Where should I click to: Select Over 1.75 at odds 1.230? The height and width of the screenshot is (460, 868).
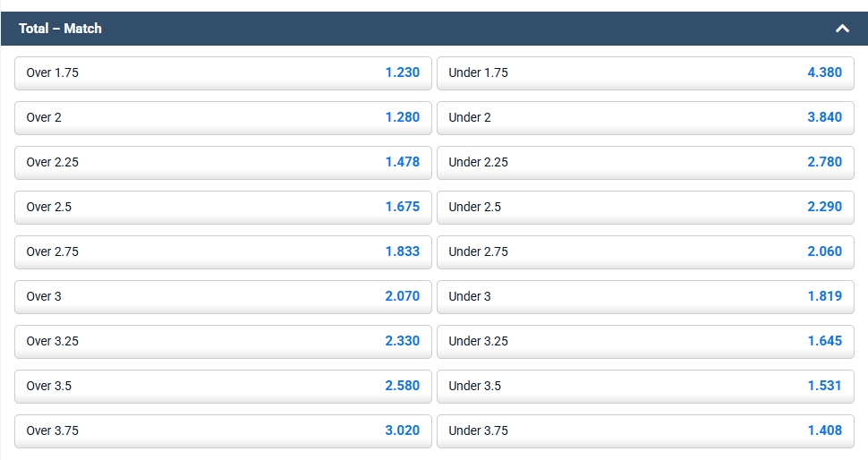pos(223,72)
